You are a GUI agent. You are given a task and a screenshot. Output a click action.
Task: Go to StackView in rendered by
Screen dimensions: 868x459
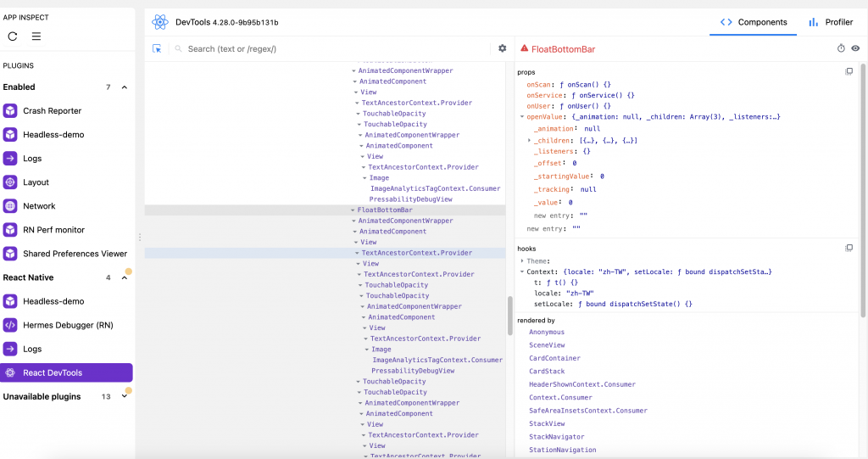547,423
